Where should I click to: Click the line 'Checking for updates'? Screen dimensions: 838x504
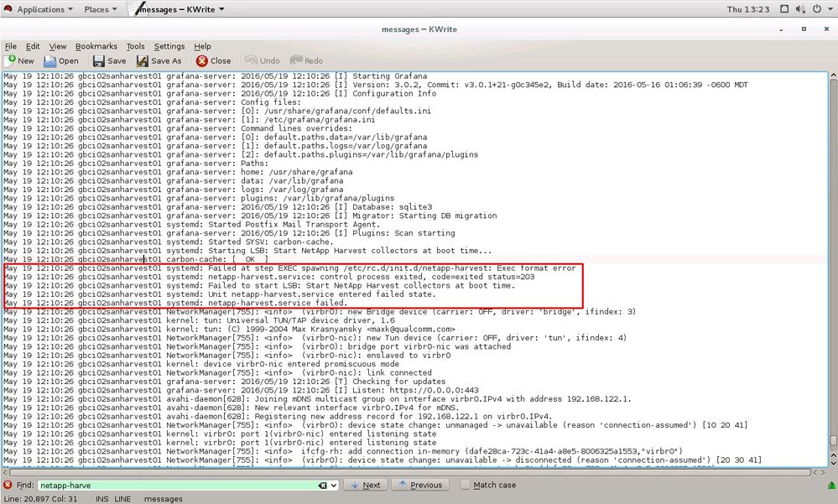225,382
